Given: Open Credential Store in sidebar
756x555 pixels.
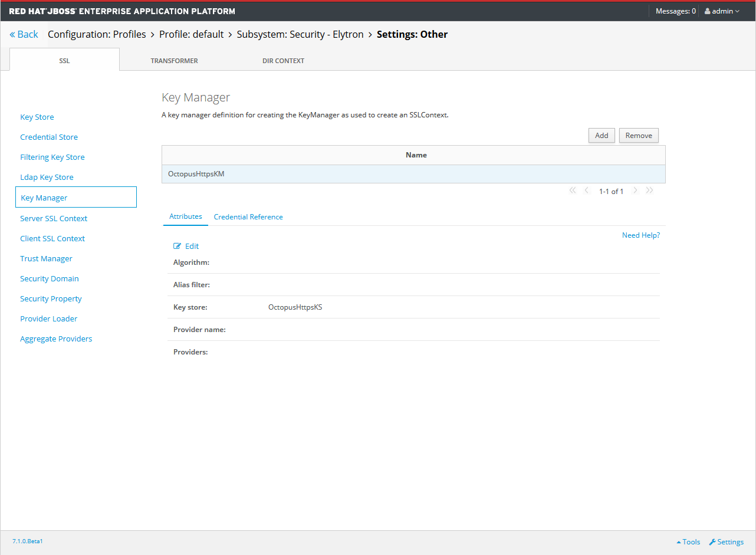Looking at the screenshot, I should 49,137.
